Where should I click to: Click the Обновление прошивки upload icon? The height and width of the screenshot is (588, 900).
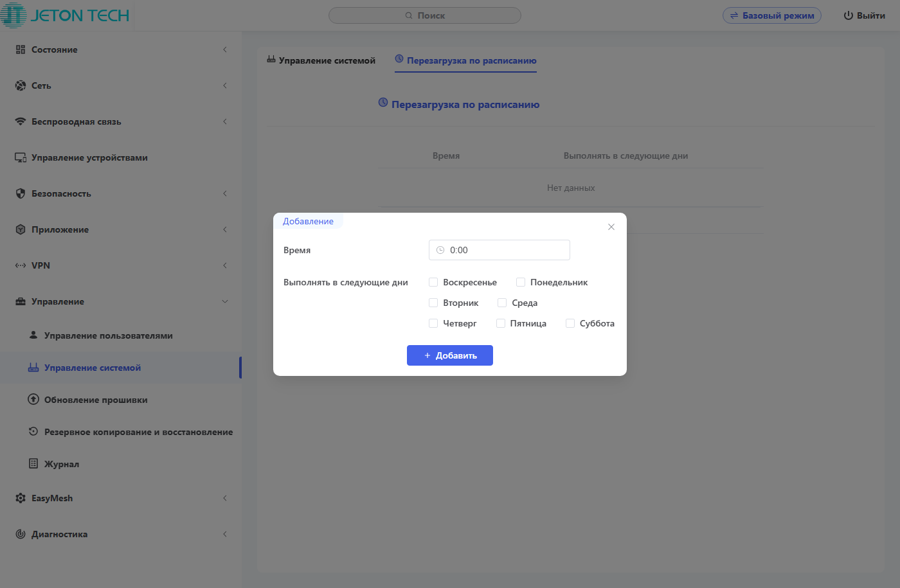33,400
